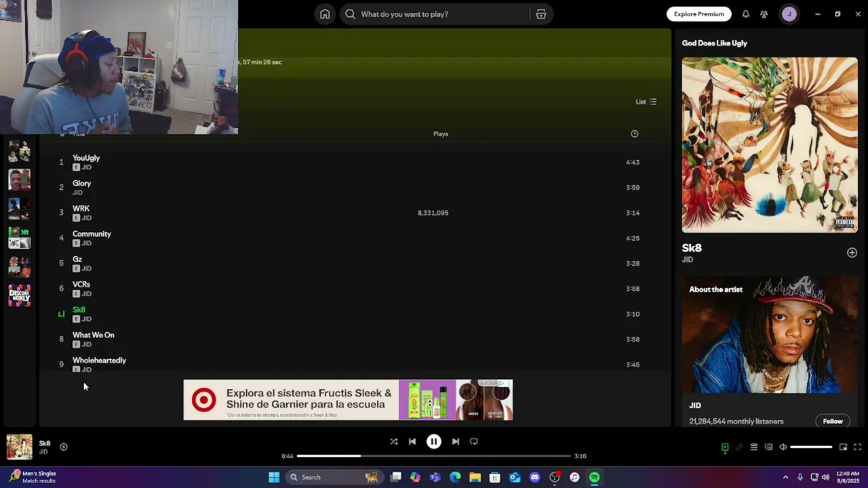Open the Discover Weekly playlist in the sidebar
The width and height of the screenshot is (868, 488).
coord(19,296)
